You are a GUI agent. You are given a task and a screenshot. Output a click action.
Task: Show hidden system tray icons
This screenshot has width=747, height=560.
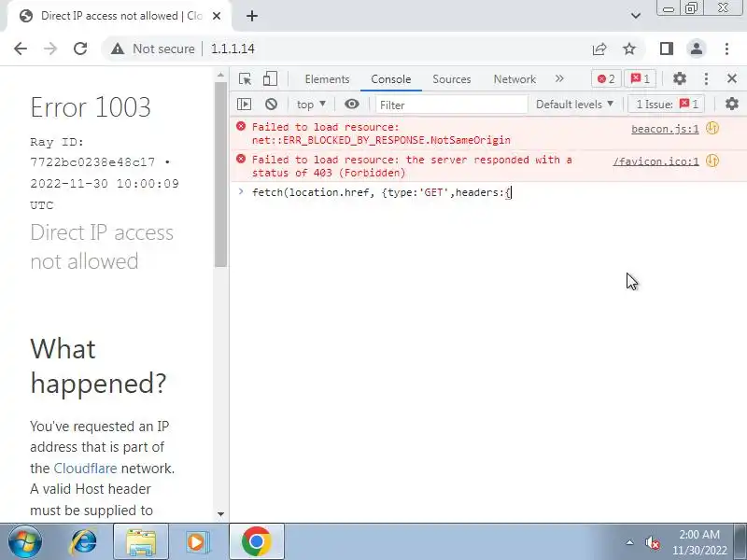point(629,542)
